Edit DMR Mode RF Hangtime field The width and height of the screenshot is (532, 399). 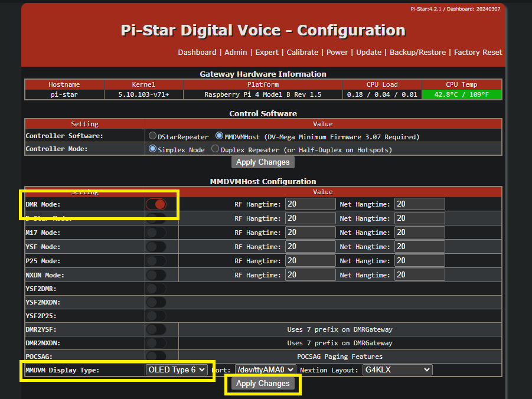[x=311, y=204]
